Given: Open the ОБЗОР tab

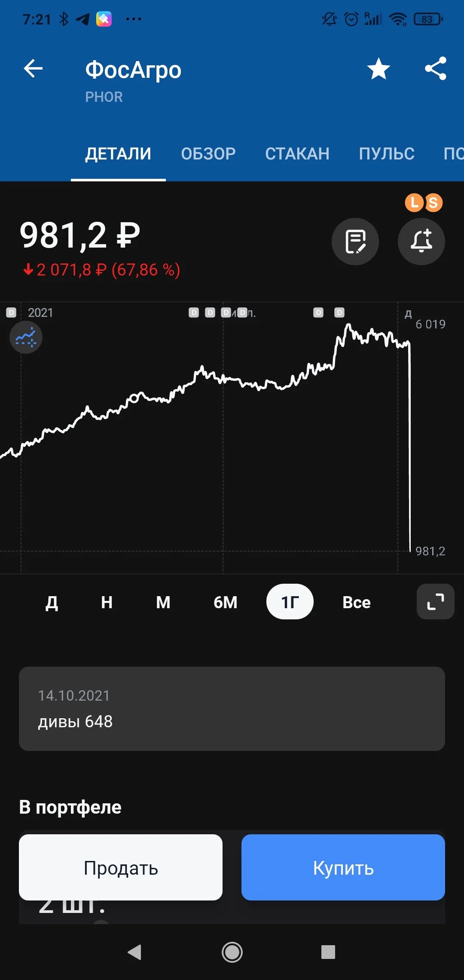Looking at the screenshot, I should 208,154.
